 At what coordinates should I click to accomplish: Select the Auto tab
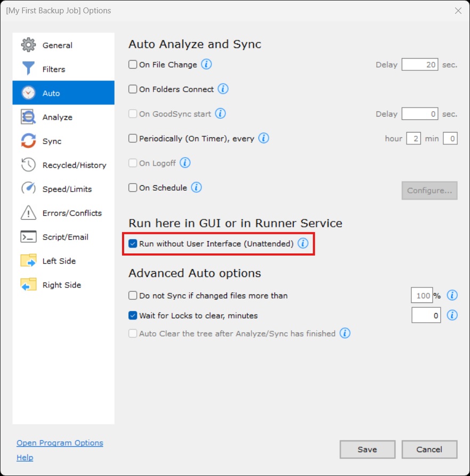[63, 93]
